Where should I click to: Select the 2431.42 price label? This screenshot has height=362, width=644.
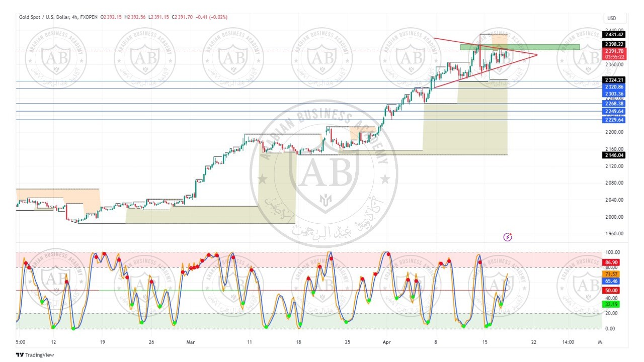coord(614,34)
